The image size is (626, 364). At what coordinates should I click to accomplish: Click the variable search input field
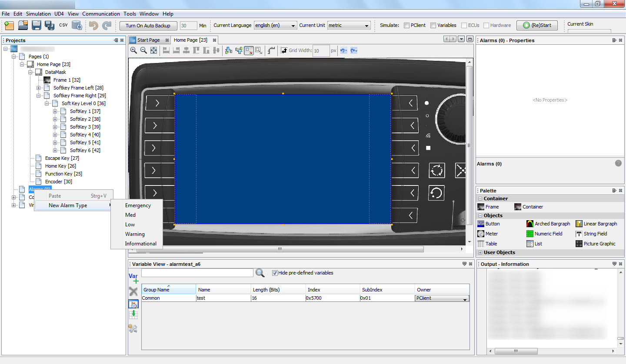197,273
